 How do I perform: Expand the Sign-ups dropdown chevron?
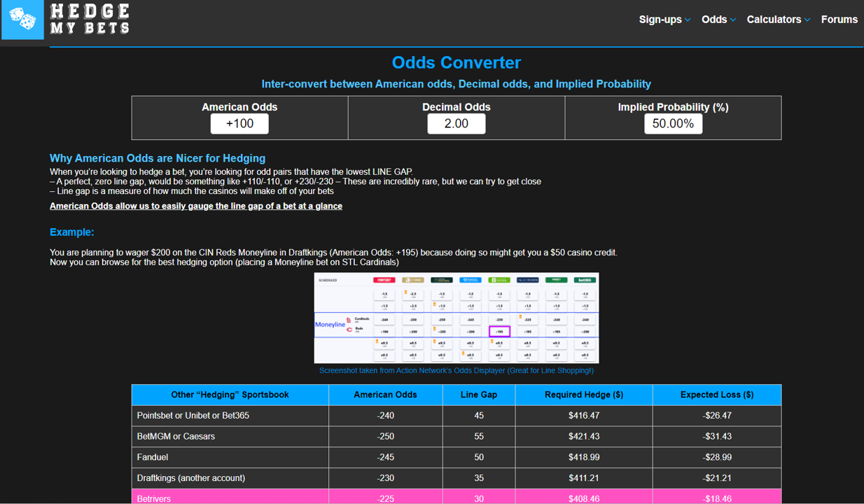click(688, 20)
